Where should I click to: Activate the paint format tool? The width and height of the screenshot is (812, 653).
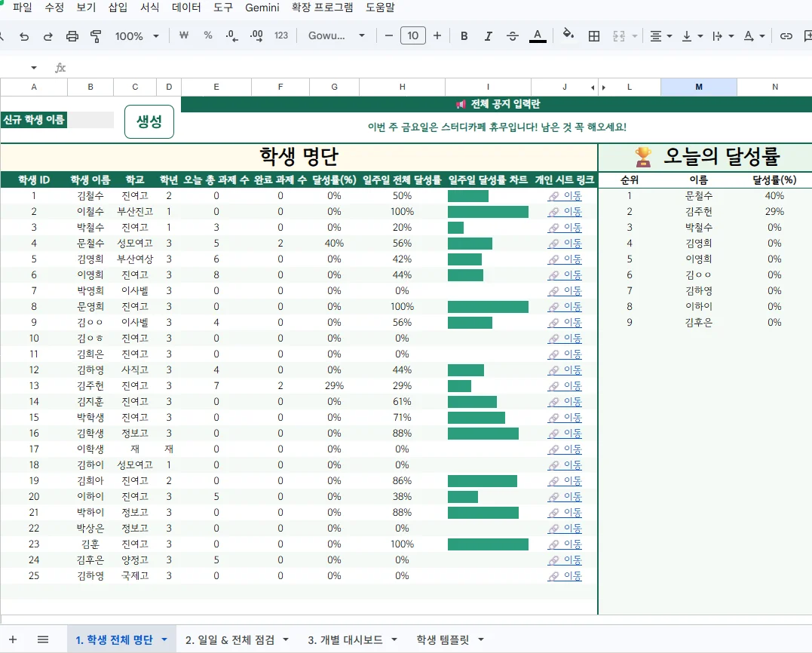pyautogui.click(x=96, y=35)
